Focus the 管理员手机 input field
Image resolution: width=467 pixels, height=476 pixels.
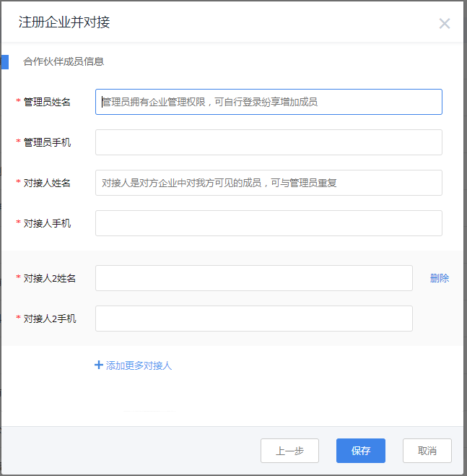[269, 142]
